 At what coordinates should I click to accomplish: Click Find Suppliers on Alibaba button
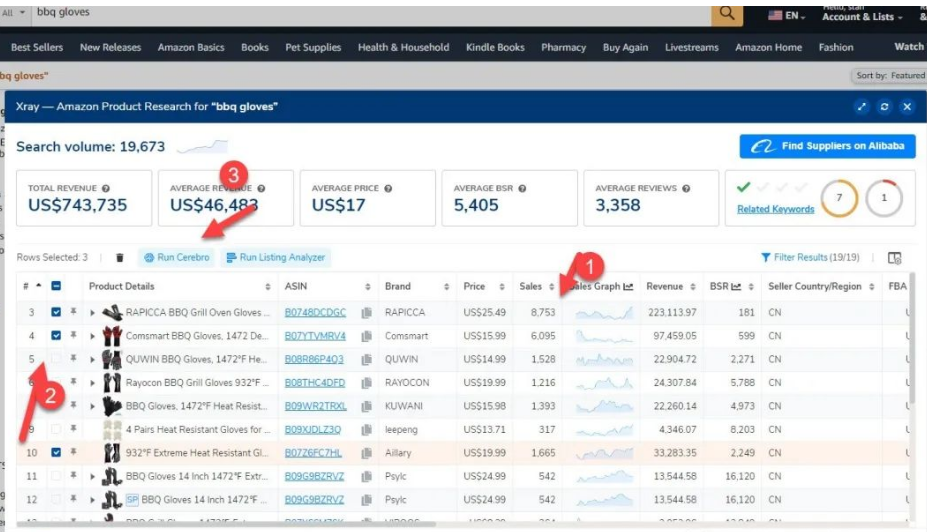point(827,146)
